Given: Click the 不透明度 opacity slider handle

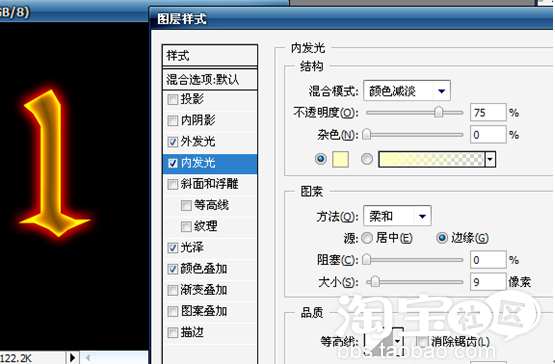Looking at the screenshot, I should point(439,113).
